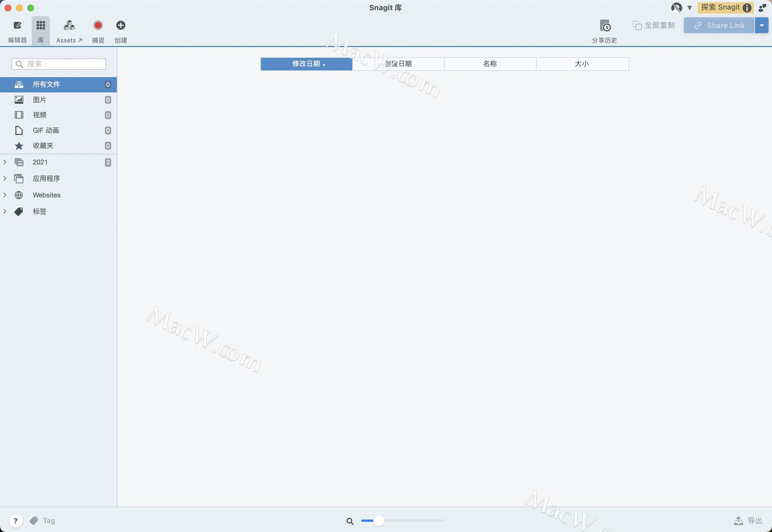Select the 2021 row label
This screenshot has height=532, width=772.
click(40, 162)
